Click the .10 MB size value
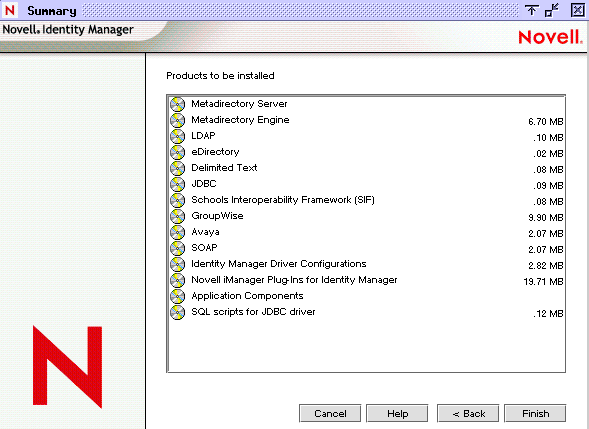This screenshot has width=589, height=429. pyautogui.click(x=548, y=138)
